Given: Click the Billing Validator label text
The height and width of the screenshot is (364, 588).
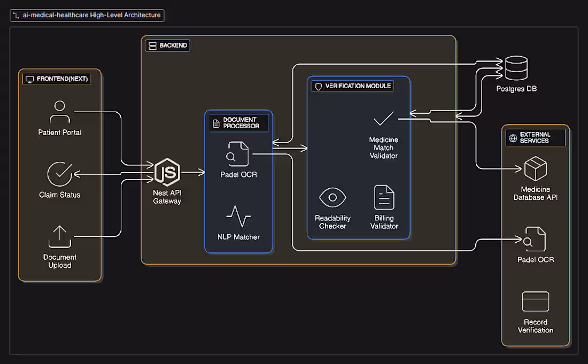Looking at the screenshot, I should 384,222.
